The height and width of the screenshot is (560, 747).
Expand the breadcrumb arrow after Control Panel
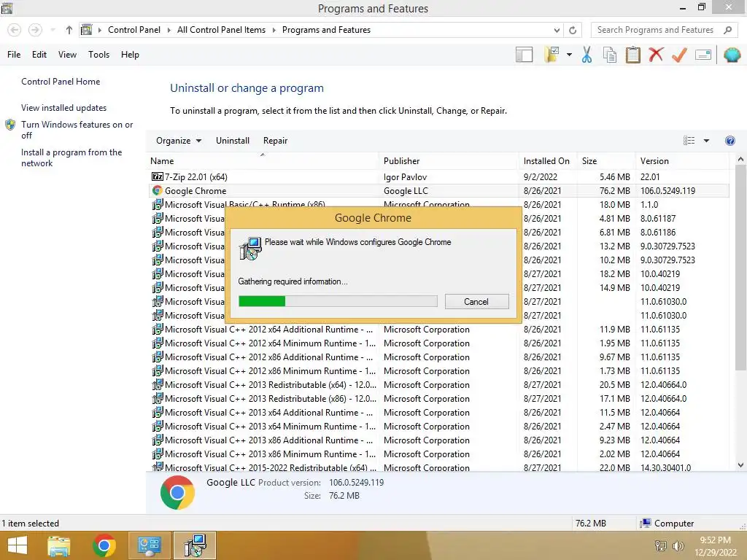coord(169,30)
